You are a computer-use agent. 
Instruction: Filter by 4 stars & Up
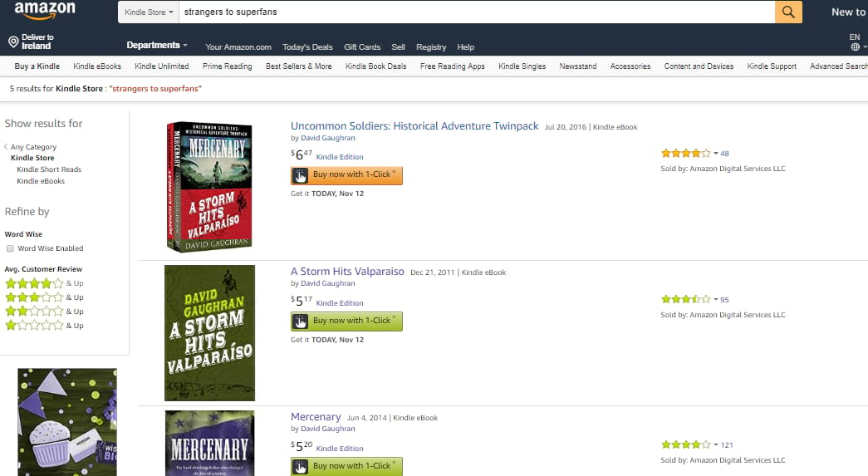point(44,283)
